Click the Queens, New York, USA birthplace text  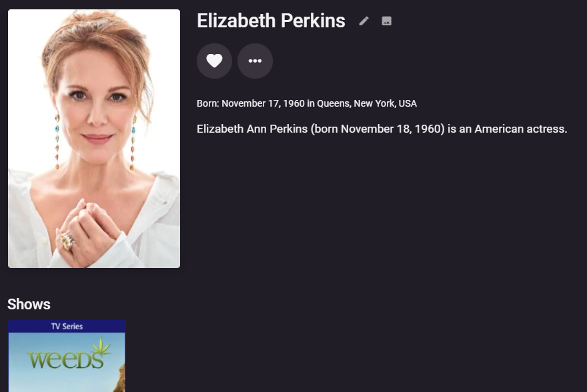[x=367, y=103]
